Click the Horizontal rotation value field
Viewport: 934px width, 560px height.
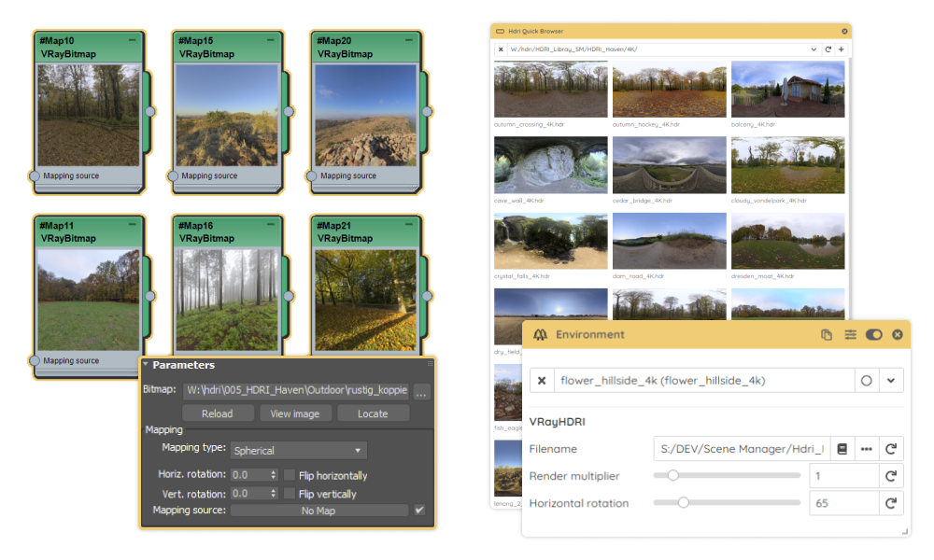pyautogui.click(x=843, y=503)
